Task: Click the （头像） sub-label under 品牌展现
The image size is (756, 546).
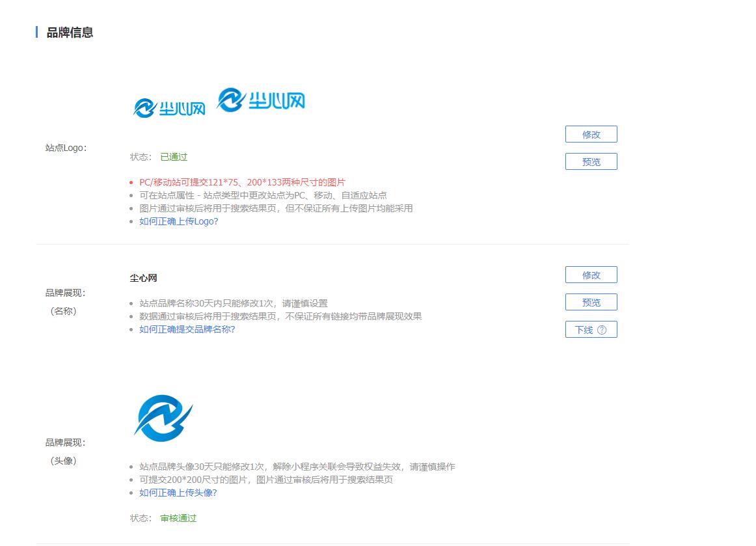Action: [x=63, y=461]
